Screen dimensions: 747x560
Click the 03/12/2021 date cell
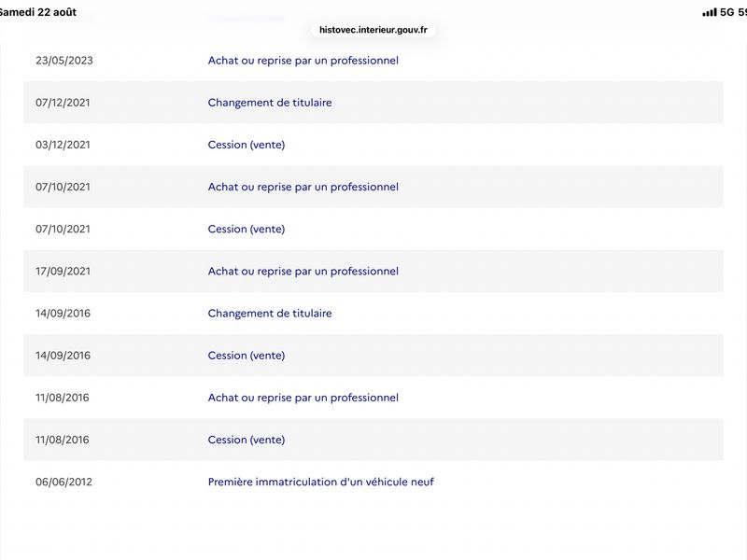click(x=63, y=145)
